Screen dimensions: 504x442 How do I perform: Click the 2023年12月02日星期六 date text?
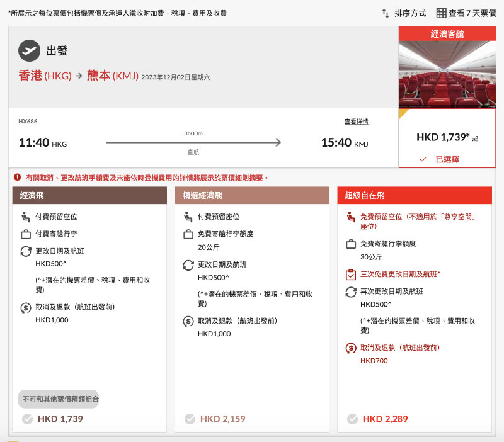(x=176, y=77)
